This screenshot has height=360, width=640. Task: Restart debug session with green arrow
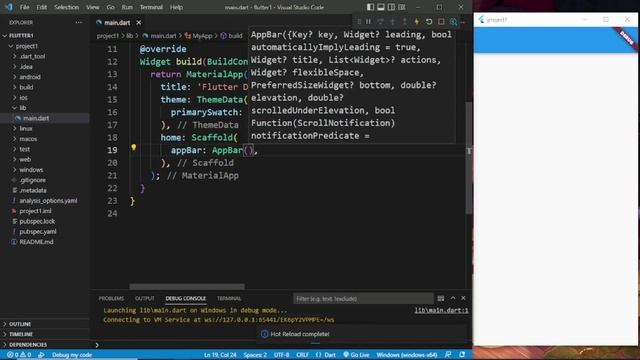(x=429, y=22)
